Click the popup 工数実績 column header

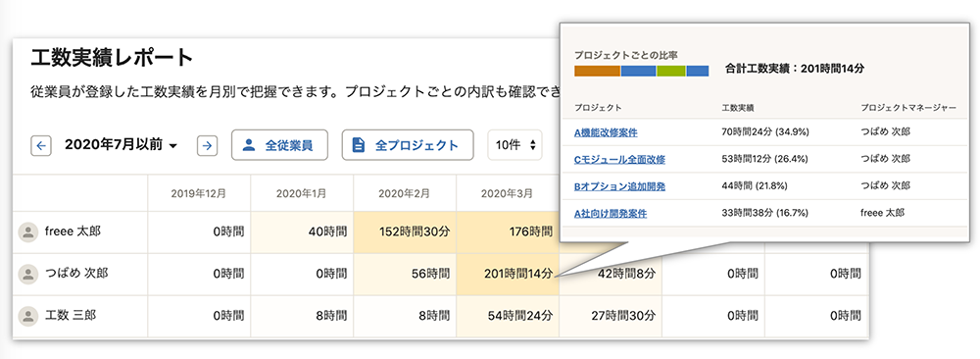[738, 108]
